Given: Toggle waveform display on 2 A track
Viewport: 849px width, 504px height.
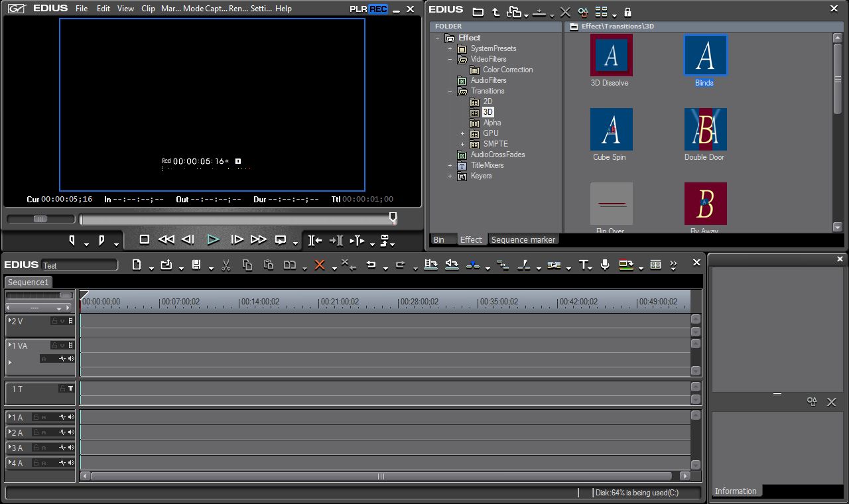Looking at the screenshot, I should [62, 432].
